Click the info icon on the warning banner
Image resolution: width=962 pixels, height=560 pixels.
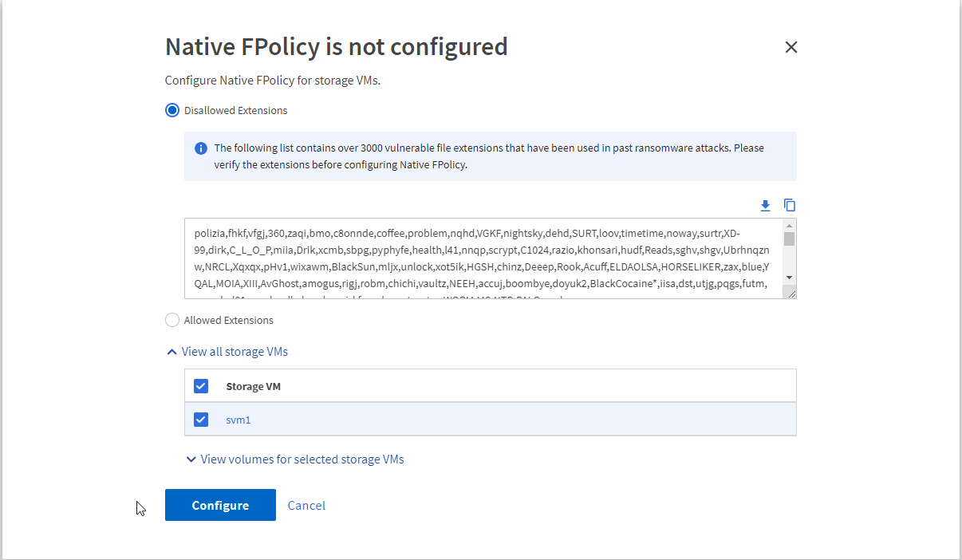pos(200,147)
